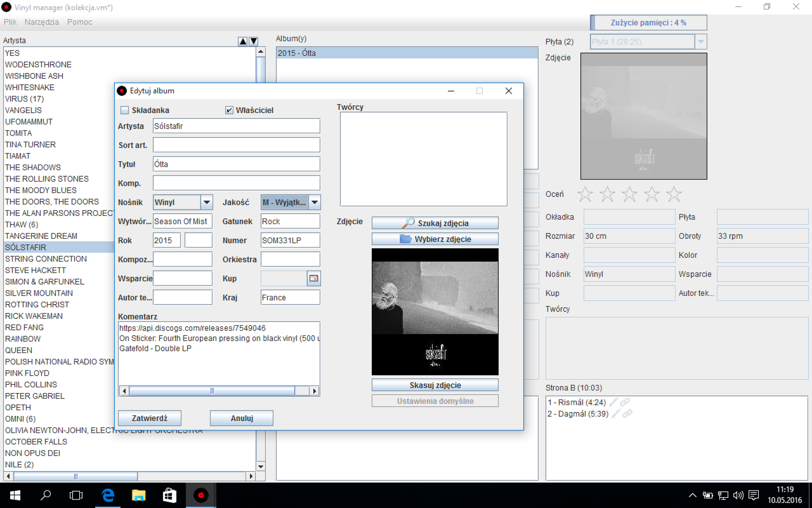Click the edit pencil icon beside Rismál track
Viewport: 812px width, 508px height.
(x=614, y=402)
